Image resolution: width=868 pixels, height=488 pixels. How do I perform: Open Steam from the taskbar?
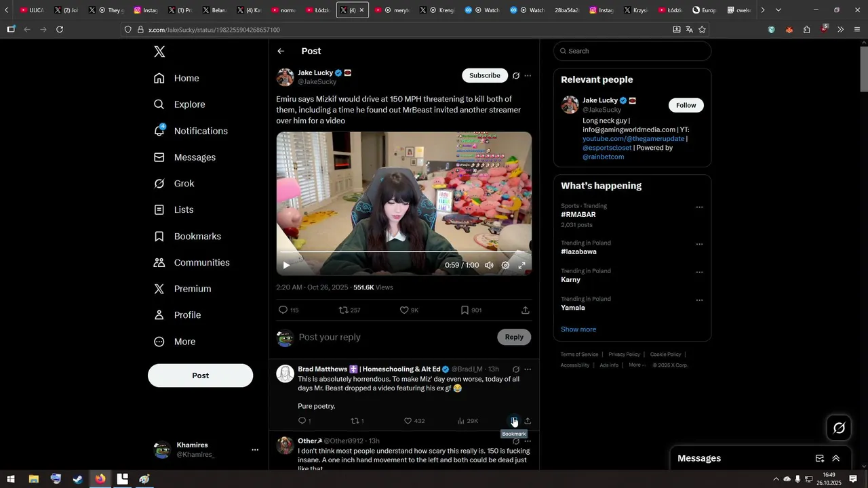click(78, 479)
